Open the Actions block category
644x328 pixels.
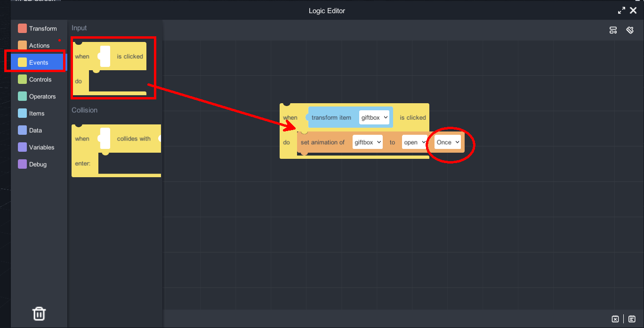tap(39, 46)
